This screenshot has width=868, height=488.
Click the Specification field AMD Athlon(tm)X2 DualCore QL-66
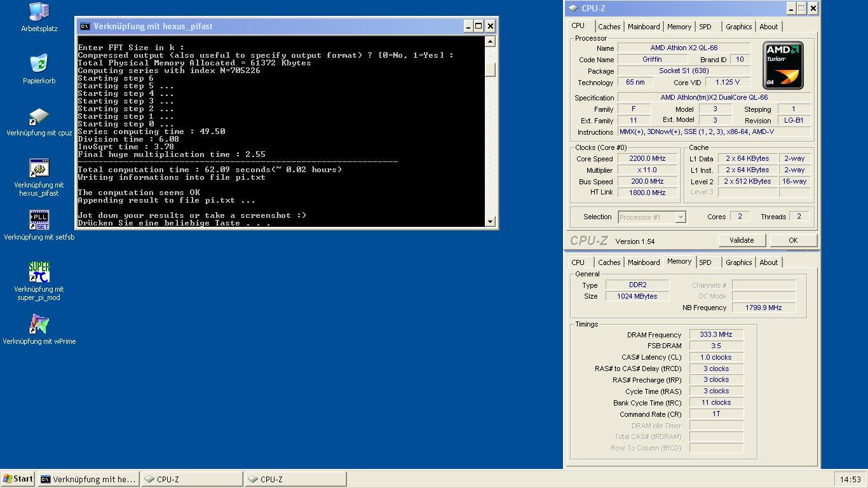pyautogui.click(x=714, y=98)
